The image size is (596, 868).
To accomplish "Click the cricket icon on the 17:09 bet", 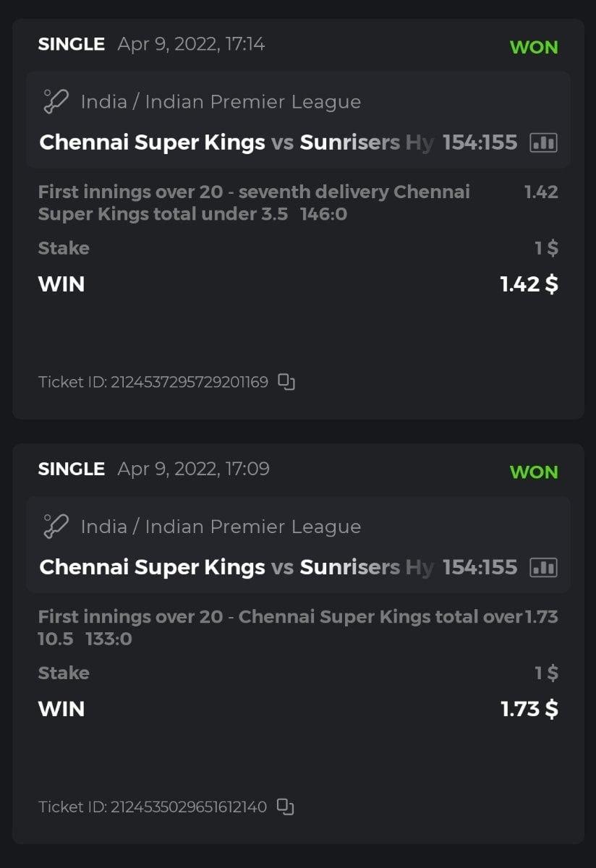I will click(56, 526).
